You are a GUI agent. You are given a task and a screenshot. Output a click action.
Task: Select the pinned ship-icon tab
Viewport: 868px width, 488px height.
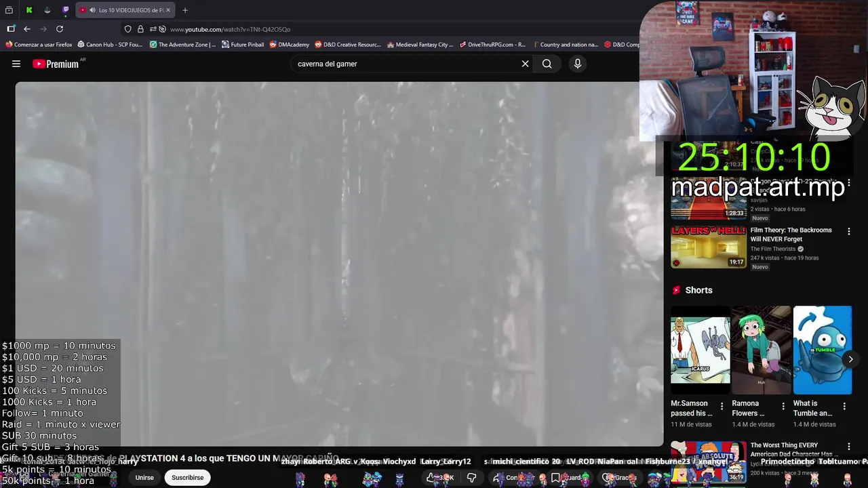[47, 10]
